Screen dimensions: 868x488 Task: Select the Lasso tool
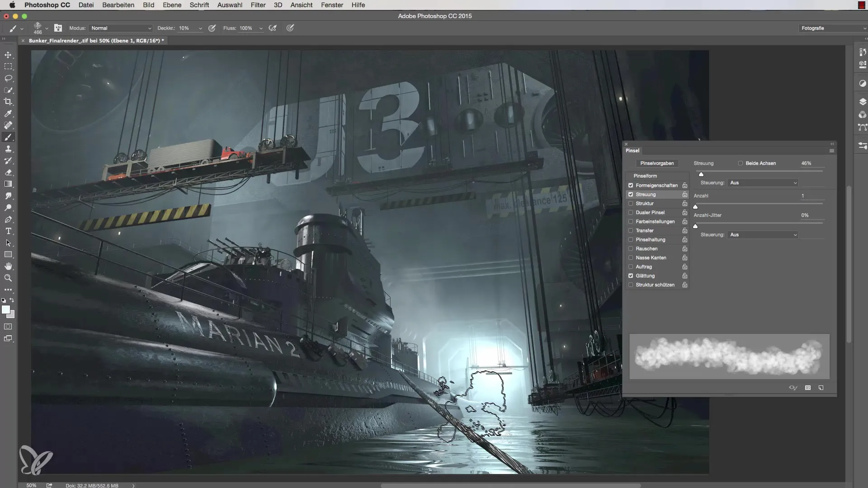[x=8, y=78]
